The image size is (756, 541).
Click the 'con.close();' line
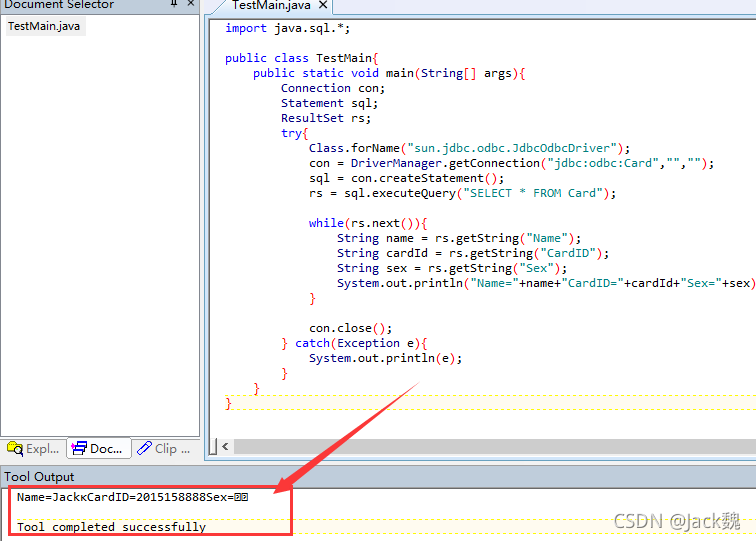click(351, 328)
